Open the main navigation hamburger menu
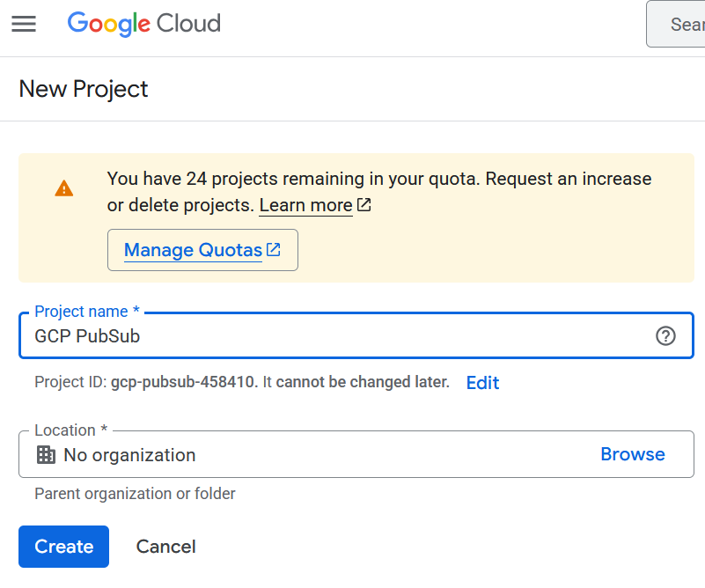 pos(24,24)
